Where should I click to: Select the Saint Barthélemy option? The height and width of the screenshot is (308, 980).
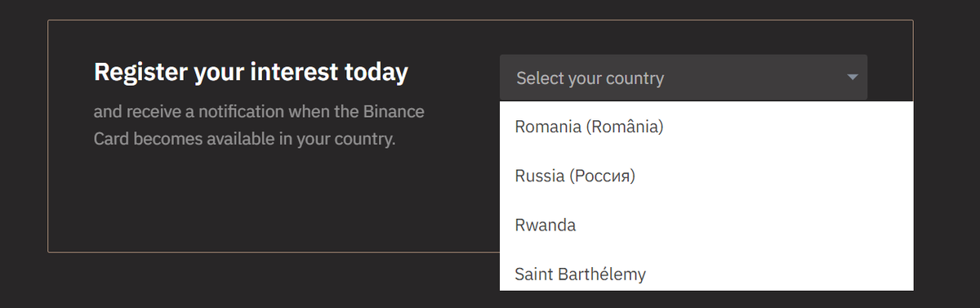tap(706, 271)
